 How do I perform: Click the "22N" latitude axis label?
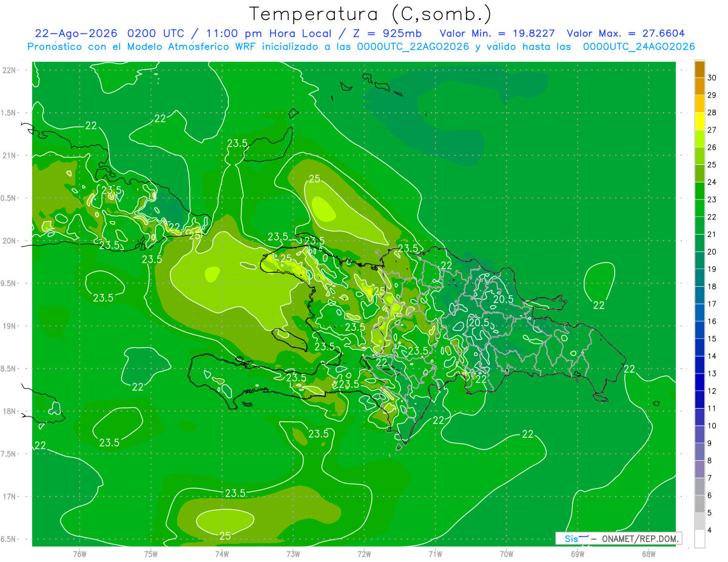(x=9, y=70)
